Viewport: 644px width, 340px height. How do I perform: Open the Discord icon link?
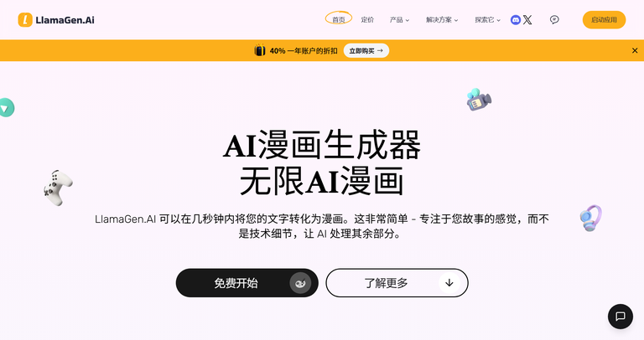[x=516, y=20]
